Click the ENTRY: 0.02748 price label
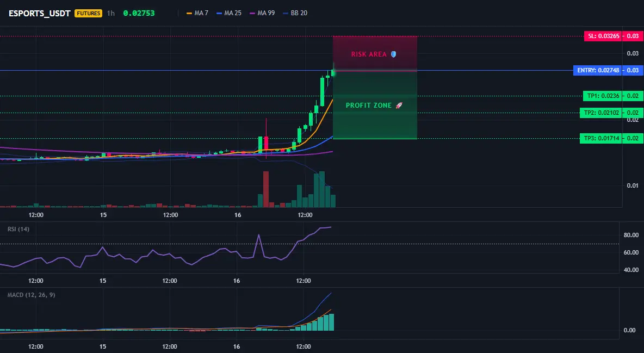This screenshot has width=644, height=353. [x=598, y=70]
